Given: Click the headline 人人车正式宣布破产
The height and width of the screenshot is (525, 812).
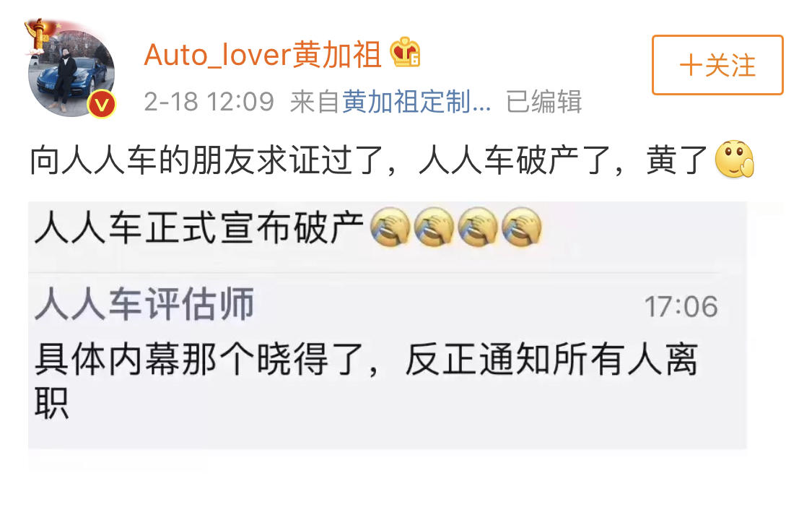Looking at the screenshot, I should click(x=199, y=227).
